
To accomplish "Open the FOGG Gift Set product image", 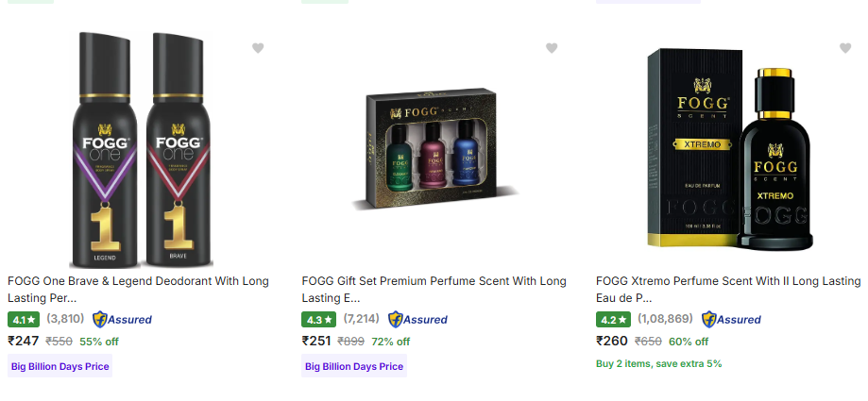I will pos(434,151).
